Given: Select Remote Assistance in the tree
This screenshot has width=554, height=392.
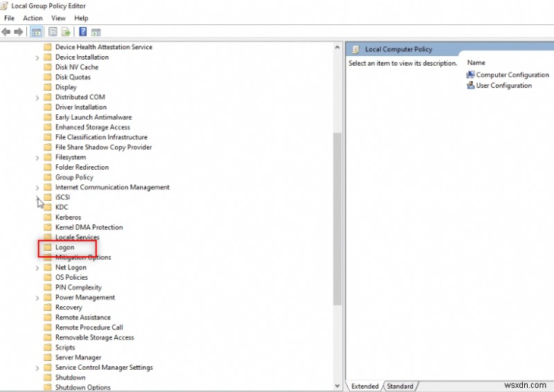Looking at the screenshot, I should 82,317.
